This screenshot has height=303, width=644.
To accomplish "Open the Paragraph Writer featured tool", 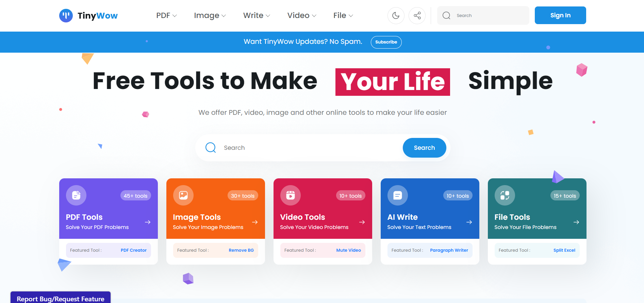I will pyautogui.click(x=449, y=250).
